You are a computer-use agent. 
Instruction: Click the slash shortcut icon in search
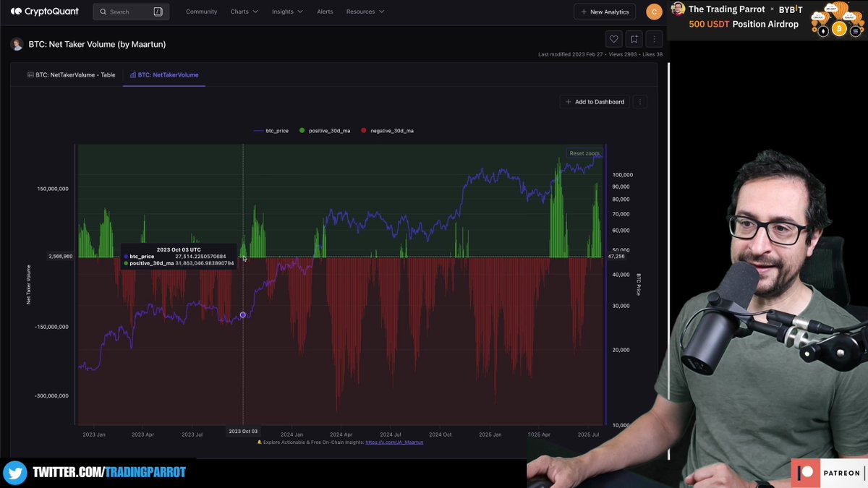[x=158, y=12]
